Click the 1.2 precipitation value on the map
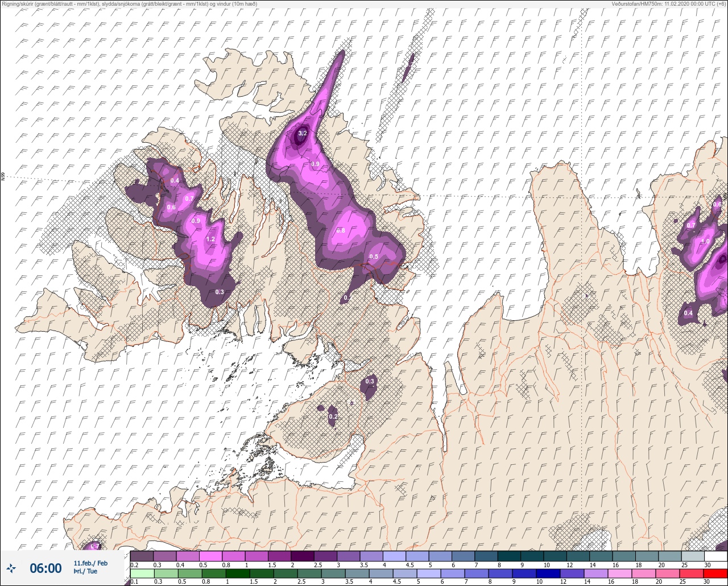Image resolution: width=728 pixels, height=586 pixels. coord(210,240)
